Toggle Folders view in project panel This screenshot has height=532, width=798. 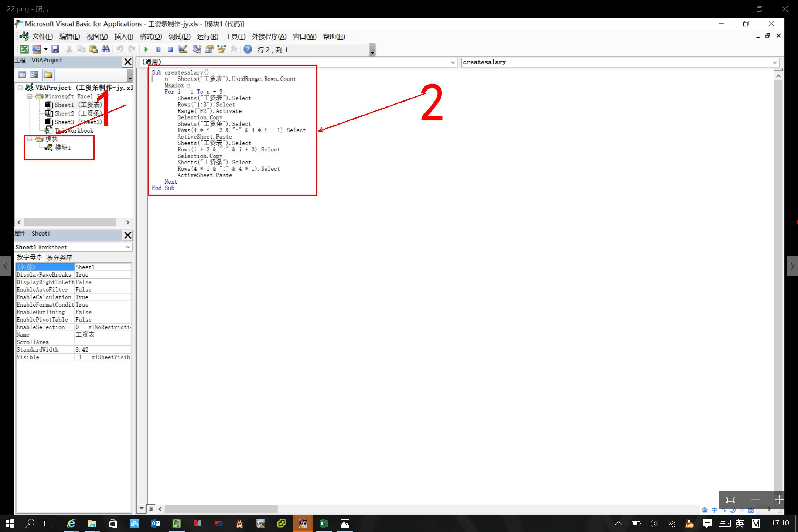48,75
